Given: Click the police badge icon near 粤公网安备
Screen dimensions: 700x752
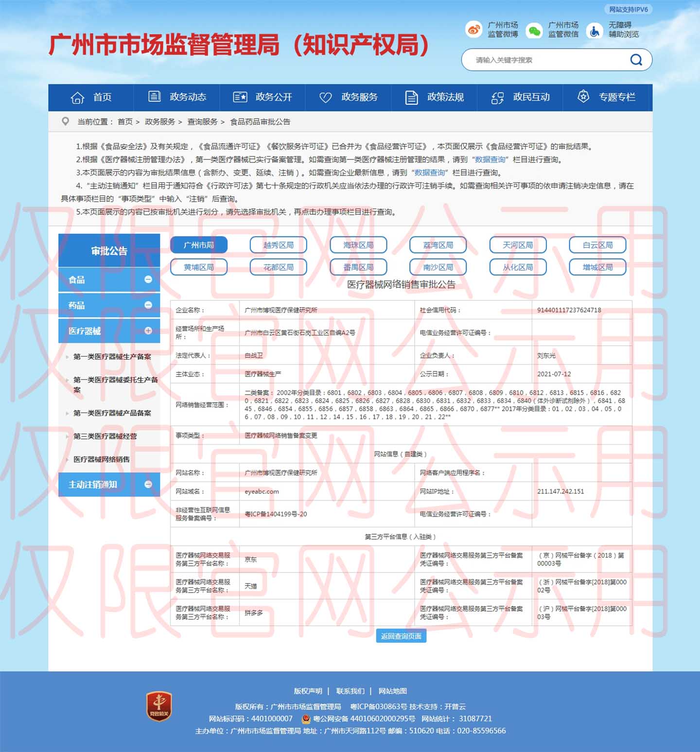Looking at the screenshot, I should pyautogui.click(x=306, y=718).
